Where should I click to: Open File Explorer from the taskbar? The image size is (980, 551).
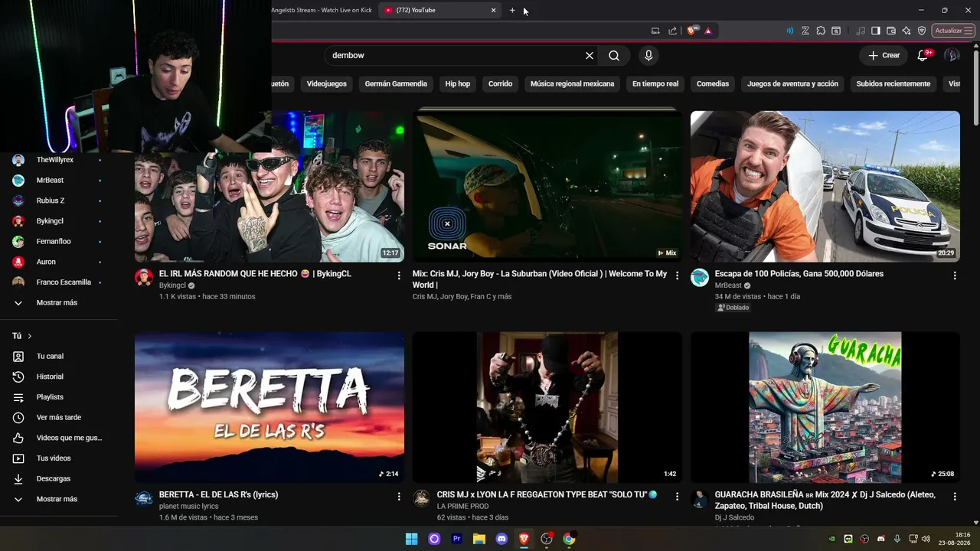(x=479, y=539)
